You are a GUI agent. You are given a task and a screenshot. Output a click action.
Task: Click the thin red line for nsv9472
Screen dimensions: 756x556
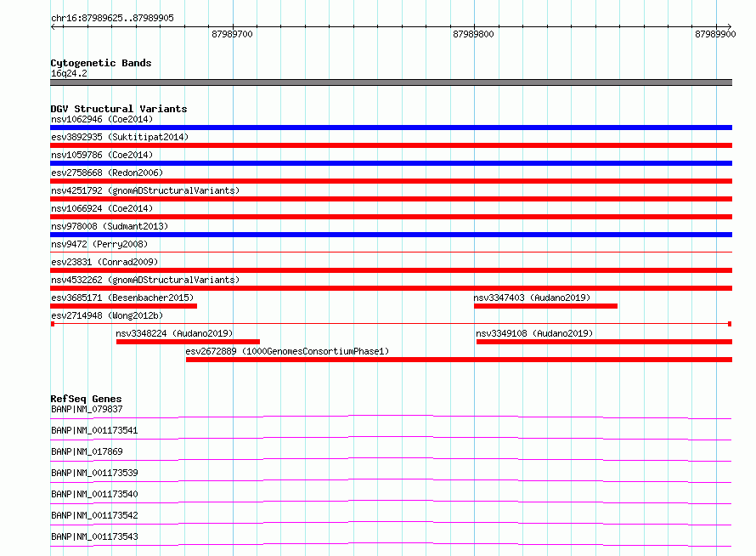pyautogui.click(x=391, y=252)
